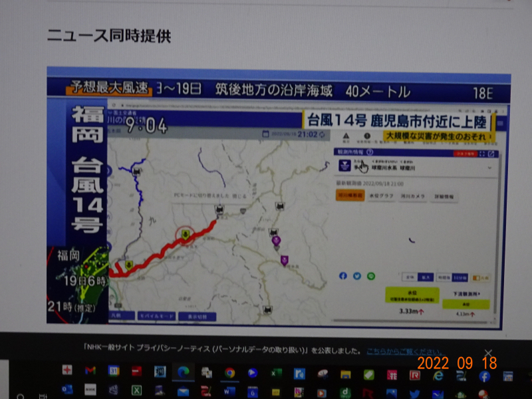
Task: Expand the 球磨川水系 station dropdown chevron
Action: pyautogui.click(x=489, y=168)
